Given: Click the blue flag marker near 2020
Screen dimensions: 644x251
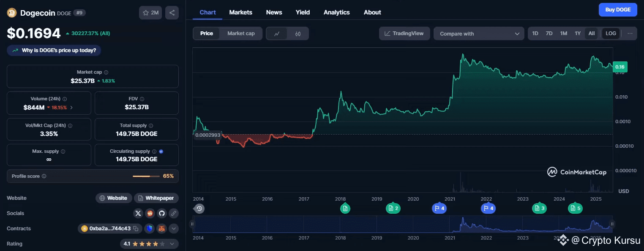Looking at the screenshot, I should tap(439, 208).
